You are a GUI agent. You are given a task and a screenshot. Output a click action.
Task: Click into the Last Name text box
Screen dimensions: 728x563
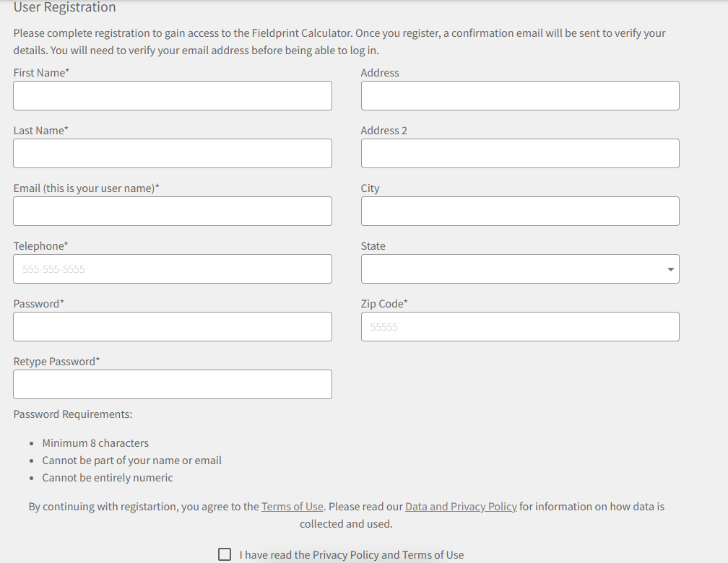pyautogui.click(x=173, y=154)
